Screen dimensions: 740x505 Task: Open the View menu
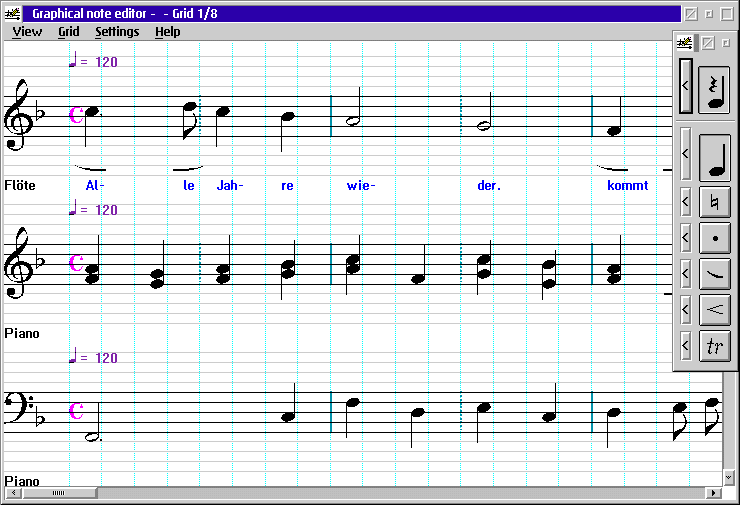coord(27,32)
